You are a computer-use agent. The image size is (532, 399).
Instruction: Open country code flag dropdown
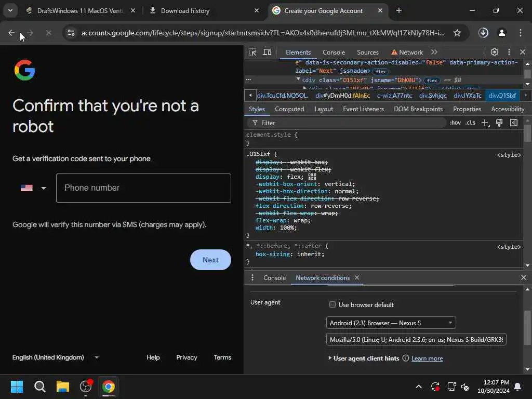(33, 188)
